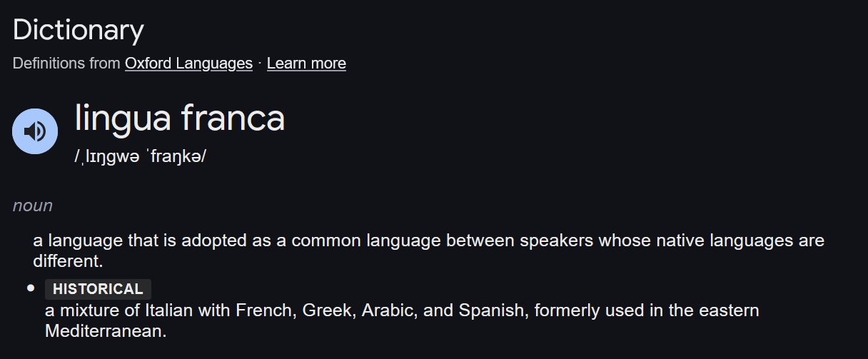
Task: Click the Definitions from text
Action: coord(66,64)
